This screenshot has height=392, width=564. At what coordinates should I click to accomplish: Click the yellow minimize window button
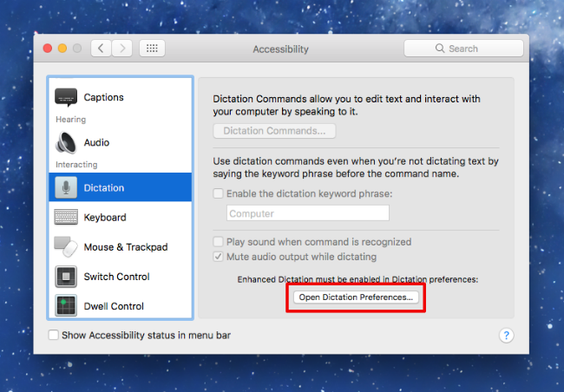(62, 49)
